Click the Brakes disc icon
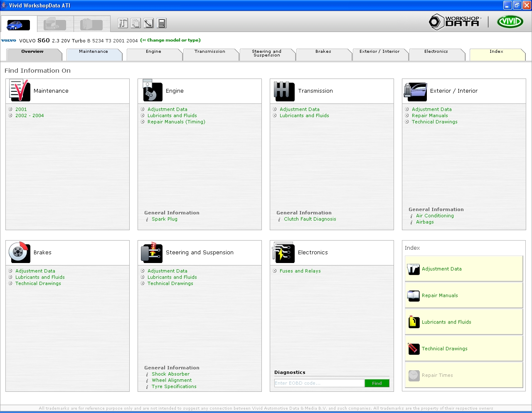The height and width of the screenshot is (413, 532). 20,252
